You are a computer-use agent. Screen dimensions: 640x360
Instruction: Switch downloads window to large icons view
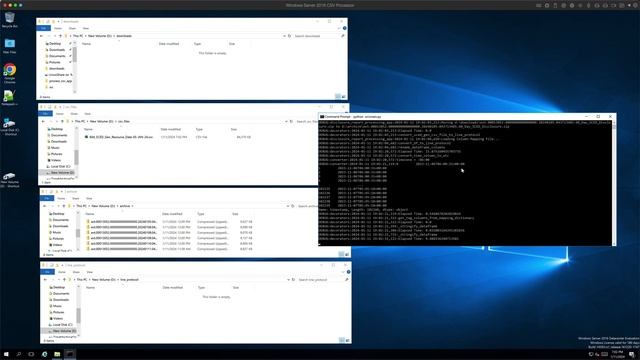click(343, 96)
